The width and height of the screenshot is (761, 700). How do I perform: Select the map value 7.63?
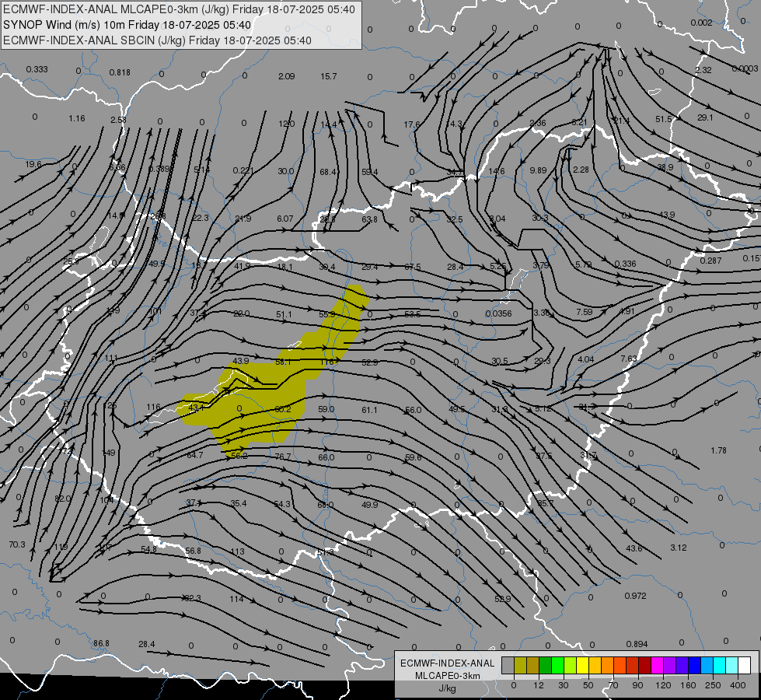(x=629, y=359)
